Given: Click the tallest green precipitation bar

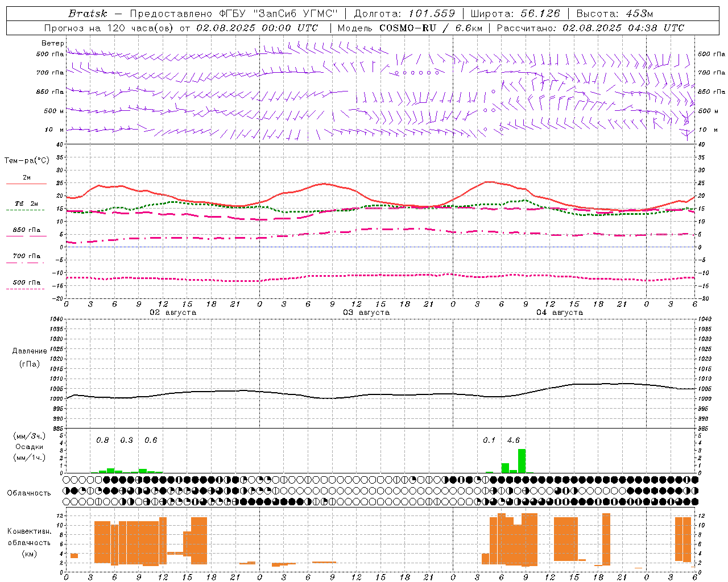Looking at the screenshot, I should click(x=522, y=461).
